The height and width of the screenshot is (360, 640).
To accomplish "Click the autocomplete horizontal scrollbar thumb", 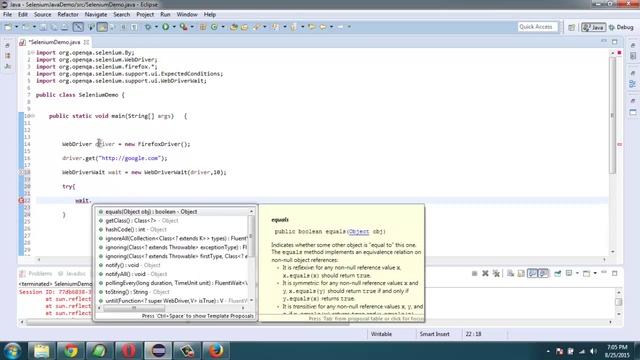I will (134, 308).
